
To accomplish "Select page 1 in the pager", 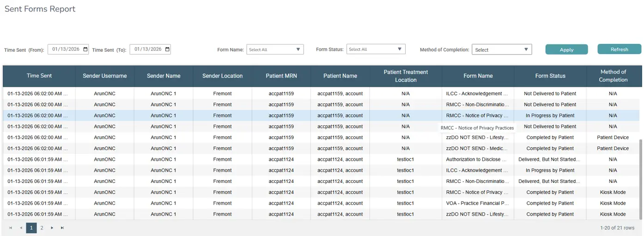I will coord(31,228).
